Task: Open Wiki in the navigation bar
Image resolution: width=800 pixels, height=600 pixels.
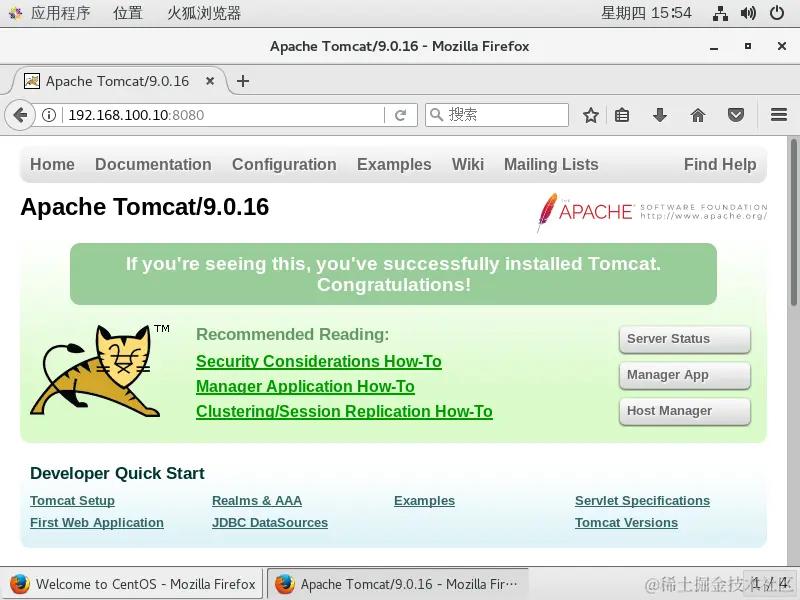Action: [468, 164]
